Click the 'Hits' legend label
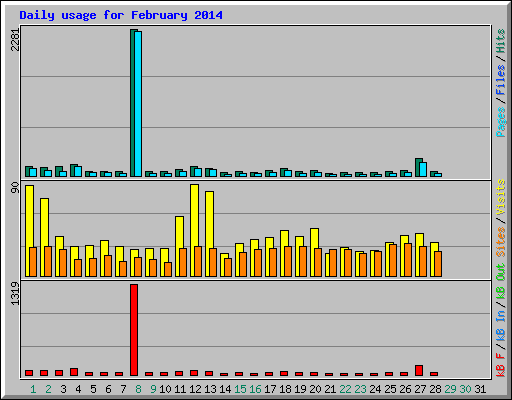The height and width of the screenshot is (400, 512). coord(501,41)
